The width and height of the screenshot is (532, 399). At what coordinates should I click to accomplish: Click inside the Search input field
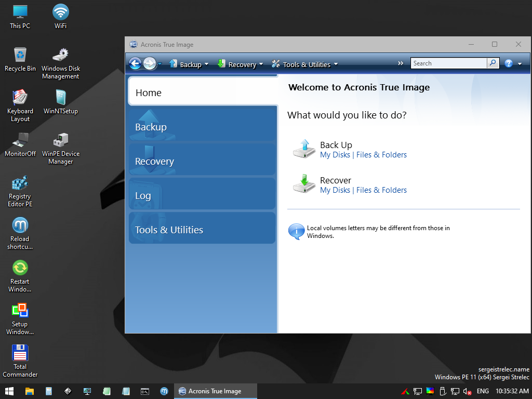[x=449, y=63]
